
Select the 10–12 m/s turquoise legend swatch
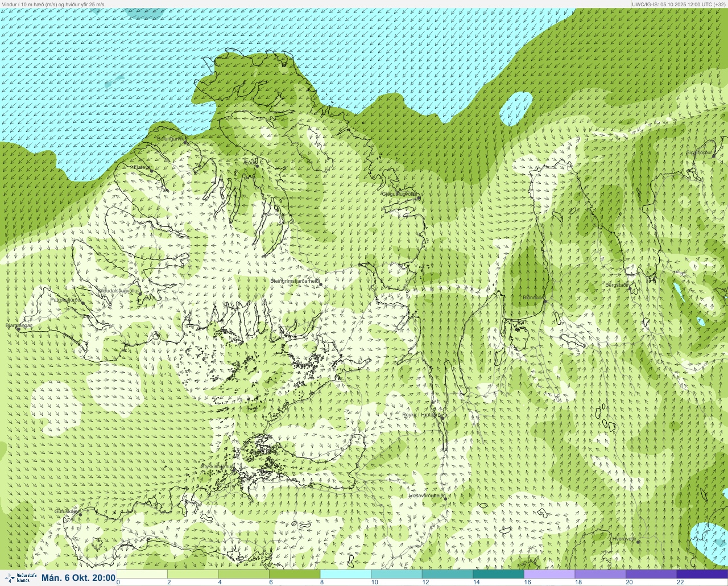[396, 574]
